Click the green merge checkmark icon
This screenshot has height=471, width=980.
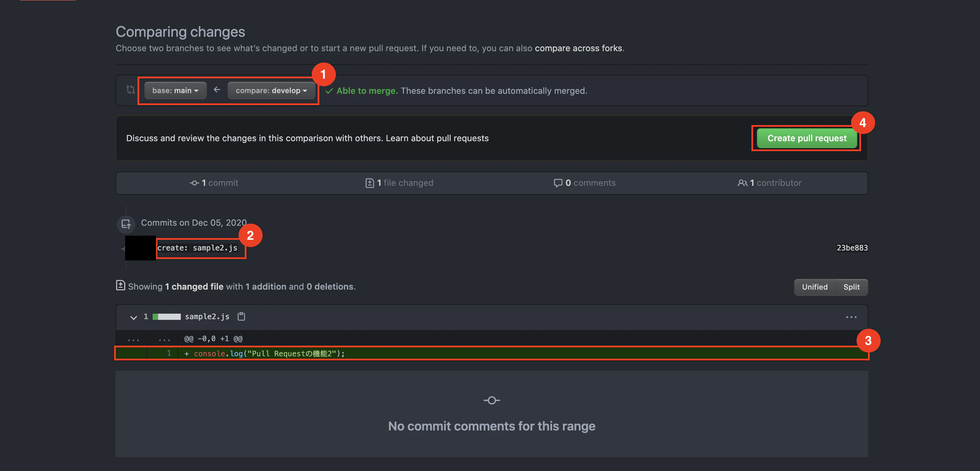point(329,91)
